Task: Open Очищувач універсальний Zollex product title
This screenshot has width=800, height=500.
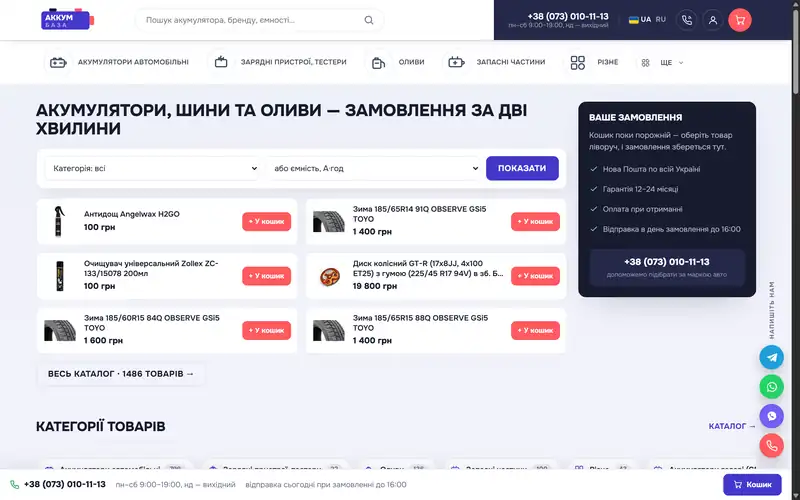Action: (151, 268)
